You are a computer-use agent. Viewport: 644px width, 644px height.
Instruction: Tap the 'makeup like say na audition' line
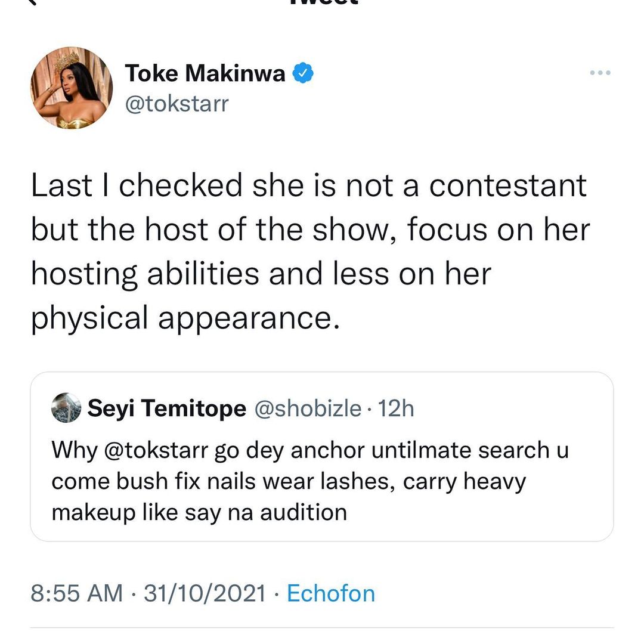click(199, 512)
